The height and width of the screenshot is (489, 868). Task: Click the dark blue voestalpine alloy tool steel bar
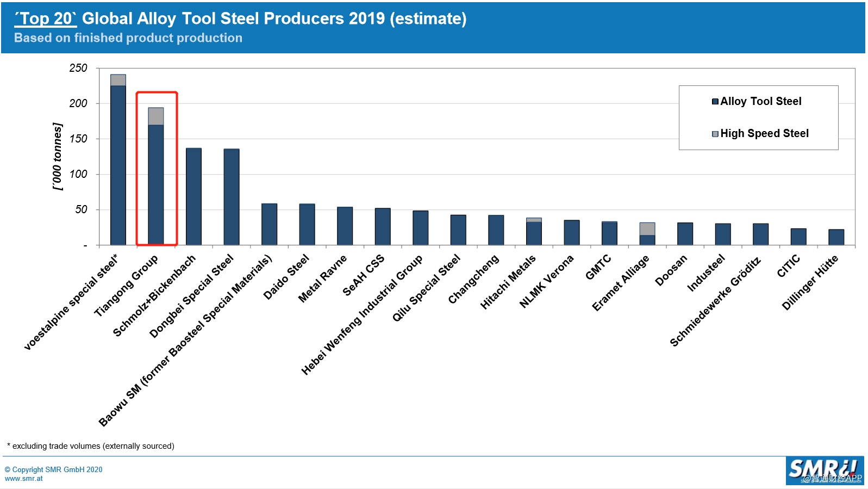click(118, 165)
